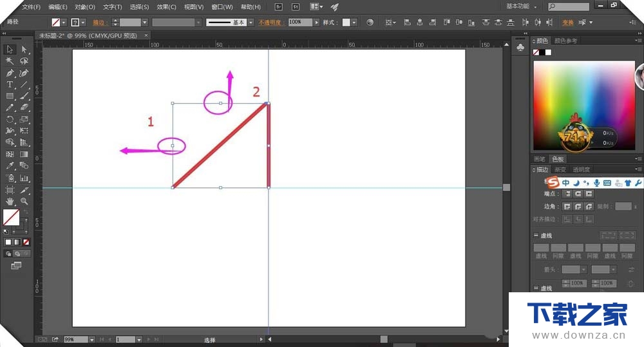Image resolution: width=644 pixels, height=347 pixels.
Task: Select the Paintbrush tool
Action: 24,96
